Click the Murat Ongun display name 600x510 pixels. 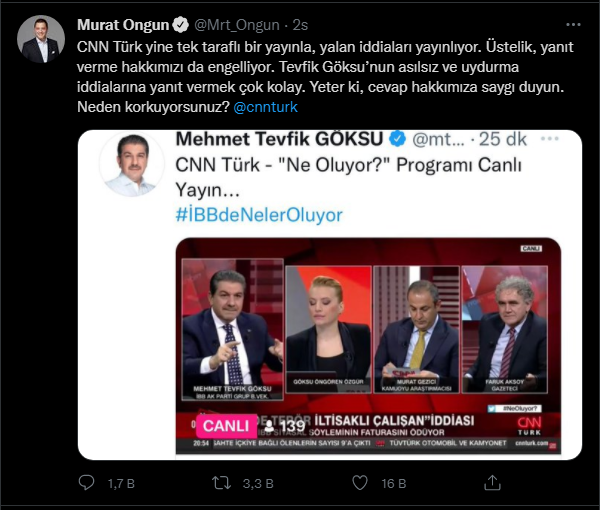tap(123, 25)
